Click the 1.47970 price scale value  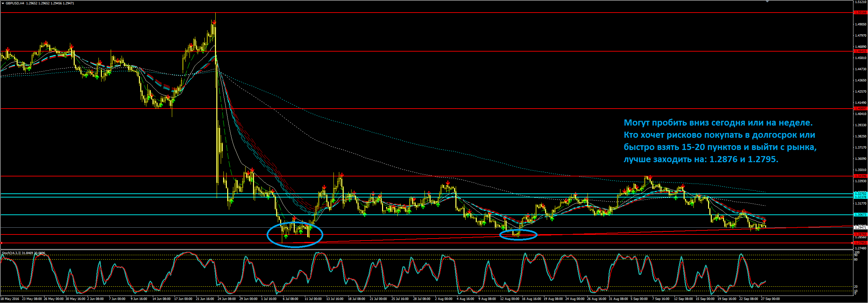(x=860, y=36)
